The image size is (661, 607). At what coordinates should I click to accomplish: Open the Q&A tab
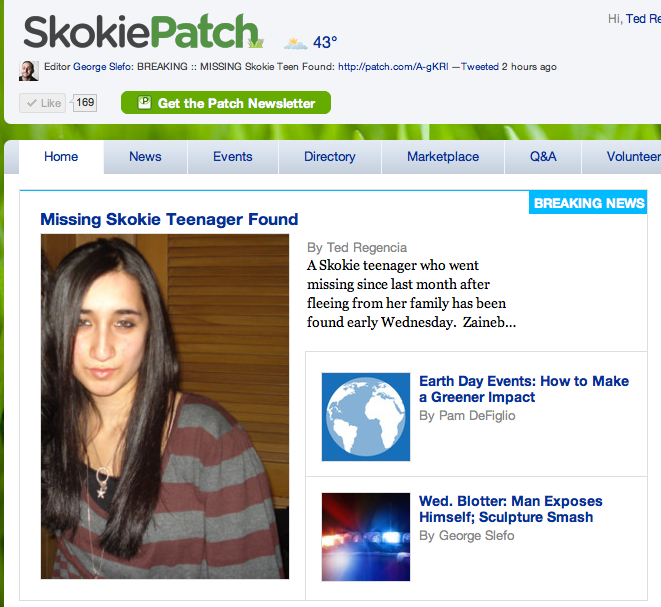(x=543, y=157)
